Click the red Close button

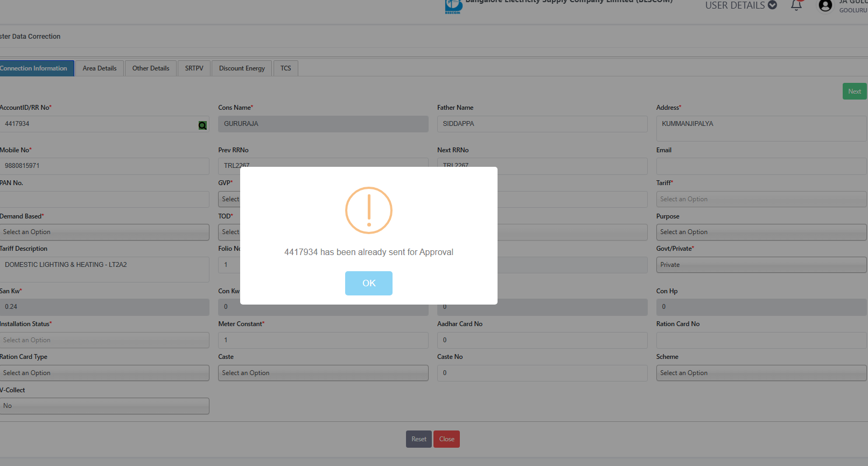coord(446,439)
